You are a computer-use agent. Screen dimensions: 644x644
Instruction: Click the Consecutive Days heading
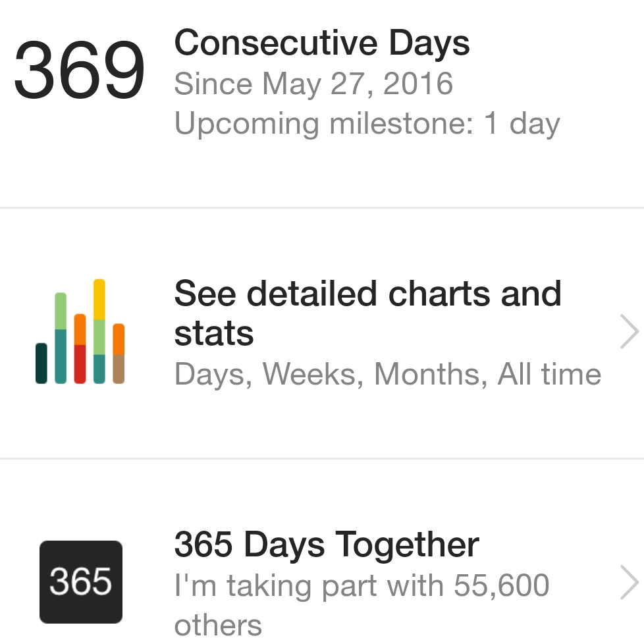[x=322, y=43]
